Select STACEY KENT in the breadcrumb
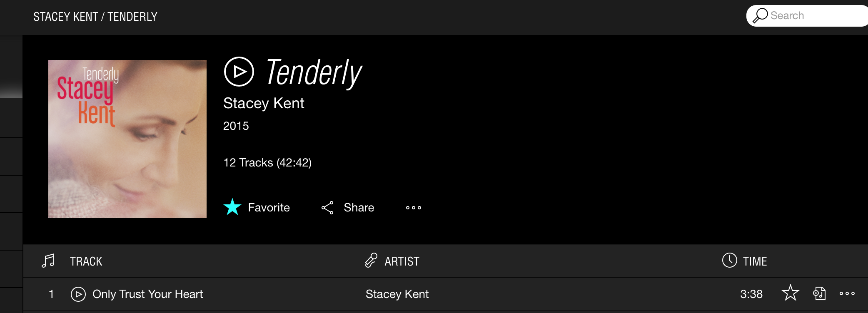The width and height of the screenshot is (868, 313). click(65, 17)
